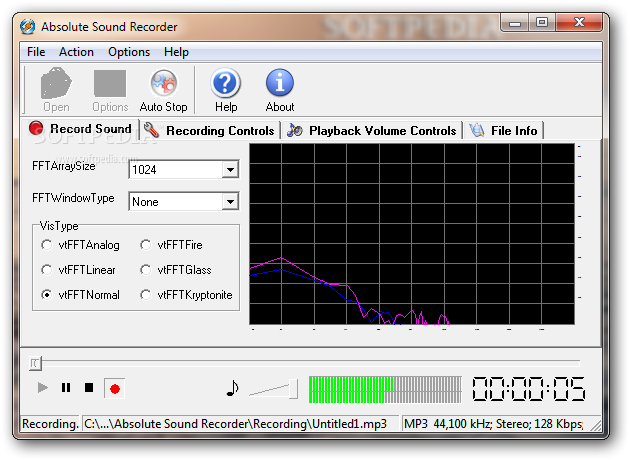Close the Absolute Sound Recorder window

579,22
